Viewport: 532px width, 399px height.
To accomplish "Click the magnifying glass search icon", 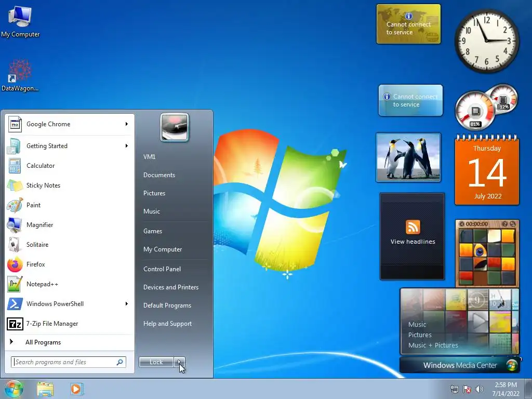I will [x=119, y=362].
